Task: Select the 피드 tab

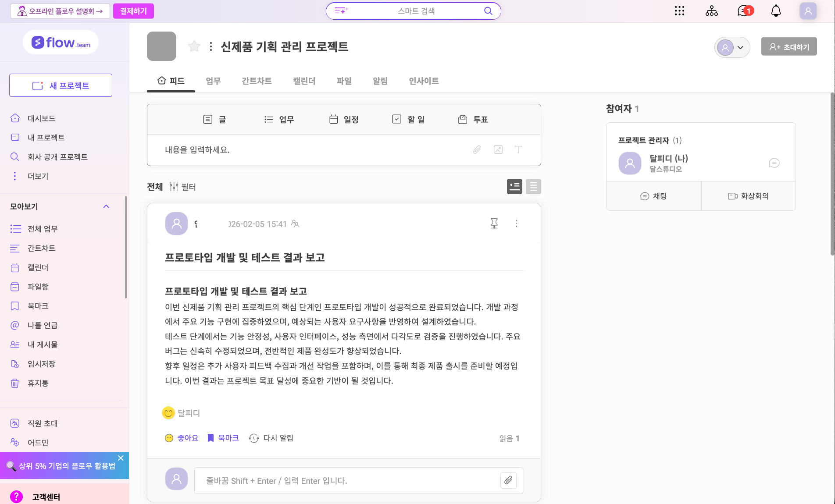Action: point(171,81)
